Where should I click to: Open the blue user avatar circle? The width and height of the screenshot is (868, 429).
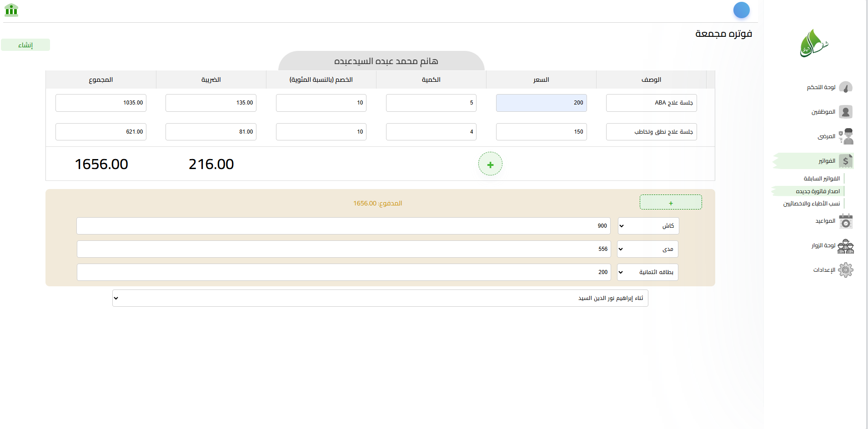pyautogui.click(x=741, y=10)
